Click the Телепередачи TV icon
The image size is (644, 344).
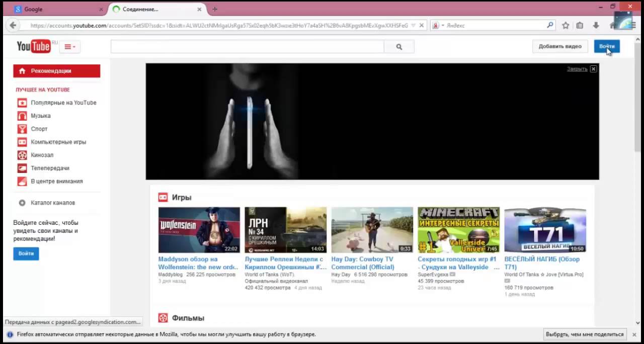(x=22, y=168)
